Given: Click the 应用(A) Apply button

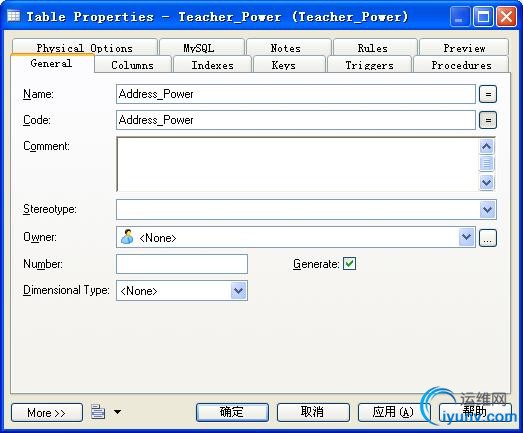Looking at the screenshot, I should (x=394, y=412).
